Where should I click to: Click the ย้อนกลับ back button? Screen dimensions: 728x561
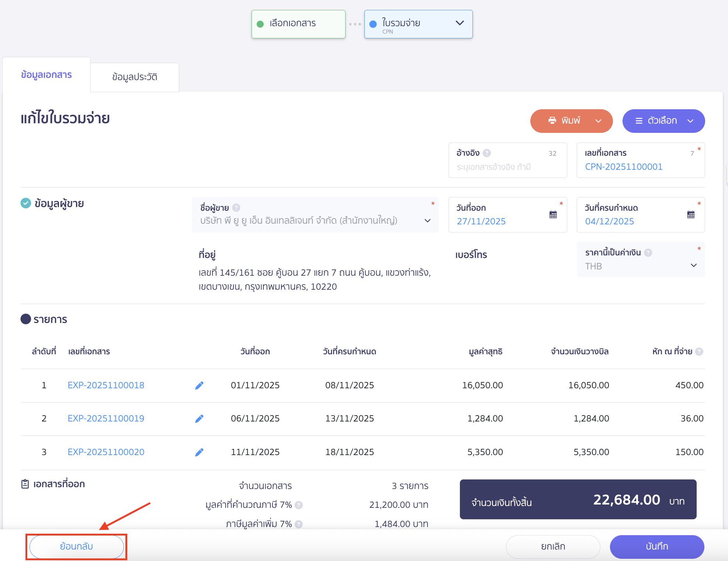click(76, 547)
